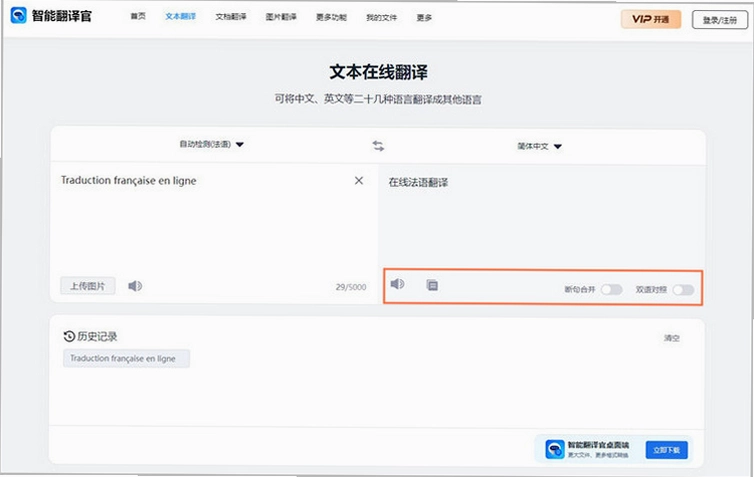Open the 更多 menu item
This screenshot has height=477, width=754.
424,17
